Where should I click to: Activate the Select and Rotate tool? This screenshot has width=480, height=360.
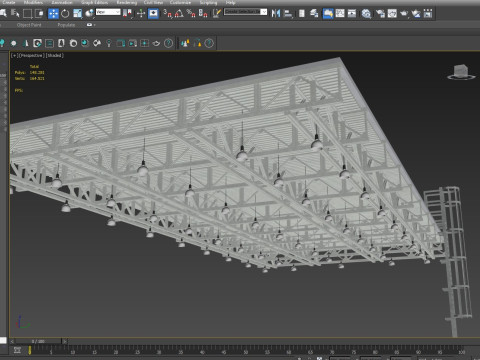coord(65,13)
